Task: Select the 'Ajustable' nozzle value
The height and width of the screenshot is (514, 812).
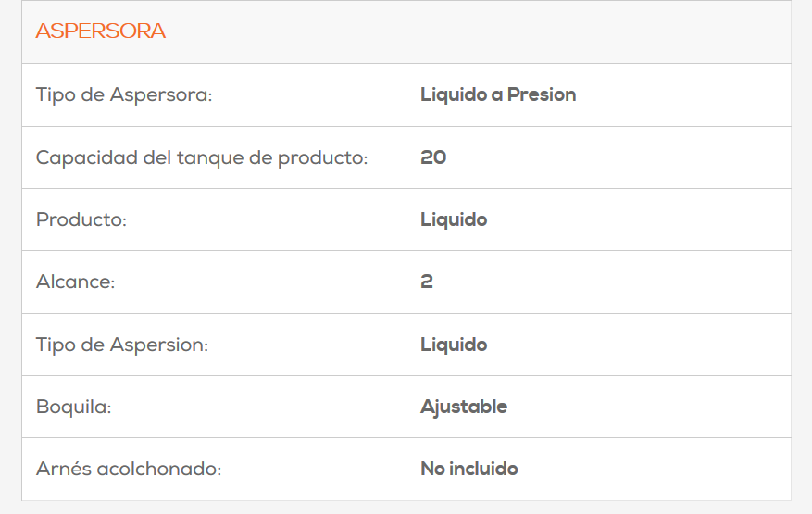Action: click(464, 407)
